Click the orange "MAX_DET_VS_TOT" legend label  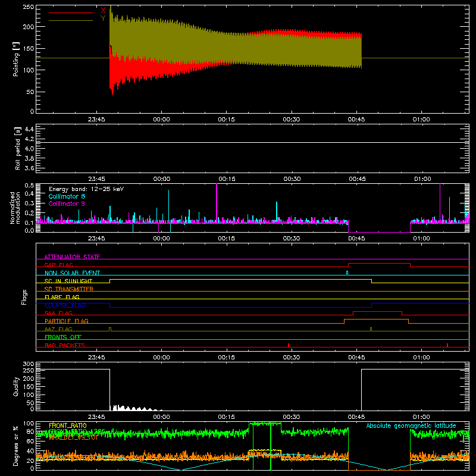click(x=73, y=437)
